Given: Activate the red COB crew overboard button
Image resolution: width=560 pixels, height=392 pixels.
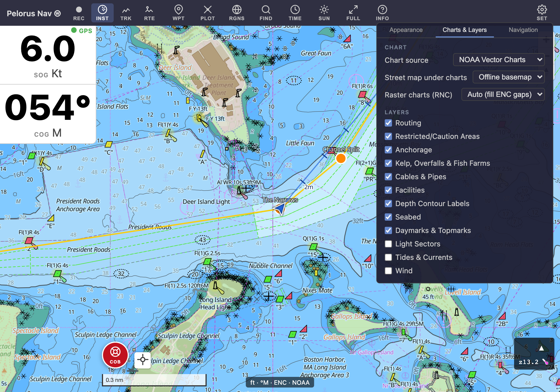Looking at the screenshot, I should 115,355.
